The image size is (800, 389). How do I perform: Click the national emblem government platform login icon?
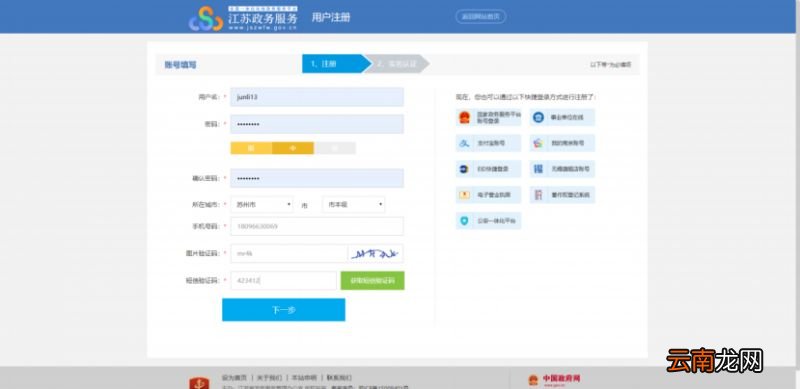[464, 117]
